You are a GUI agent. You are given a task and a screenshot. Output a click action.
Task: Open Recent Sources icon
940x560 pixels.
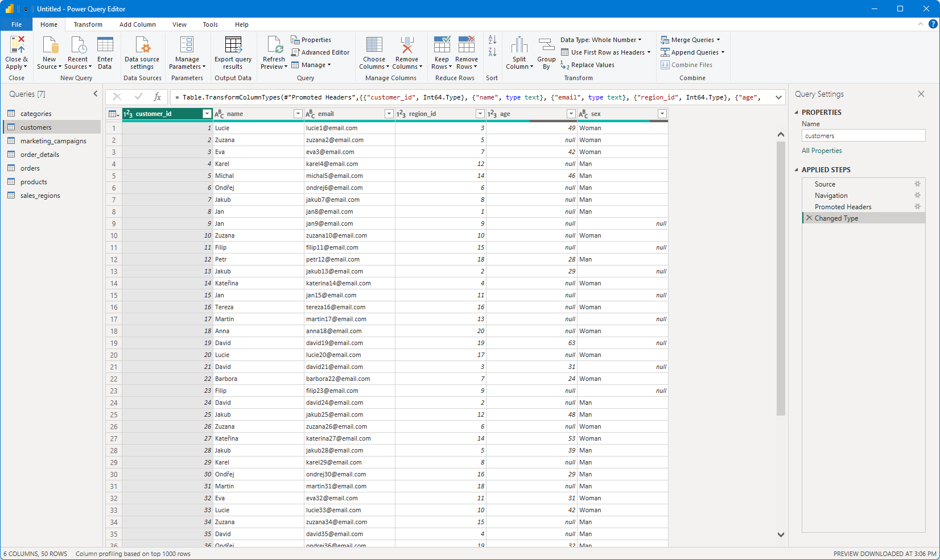[x=78, y=45]
